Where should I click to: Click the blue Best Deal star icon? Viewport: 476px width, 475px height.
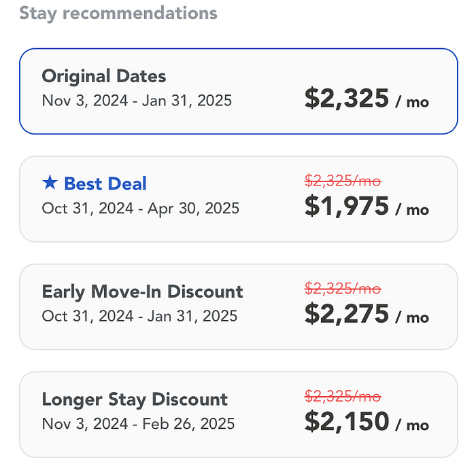click(50, 183)
